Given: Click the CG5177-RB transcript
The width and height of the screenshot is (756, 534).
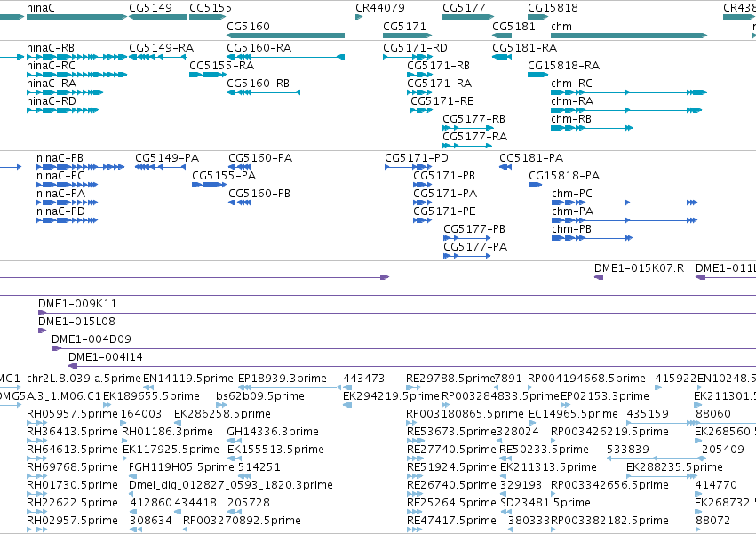Looking at the screenshot, I should point(467,128).
